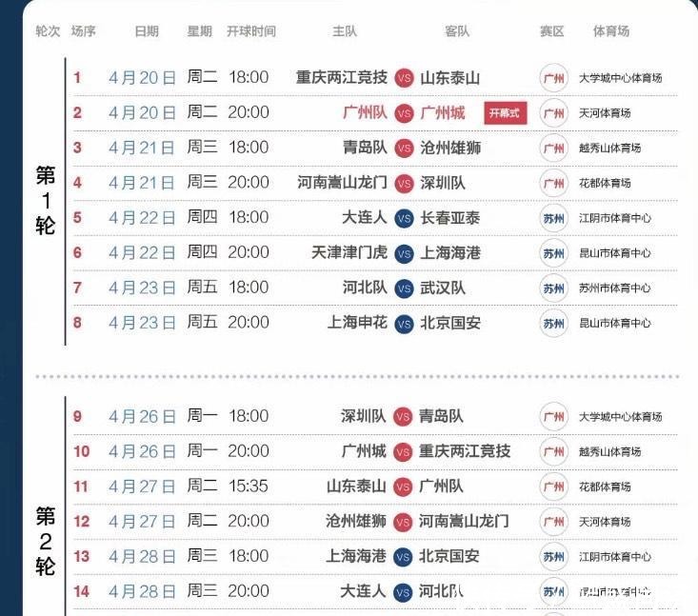Select the 体育场 column header

click(611, 31)
